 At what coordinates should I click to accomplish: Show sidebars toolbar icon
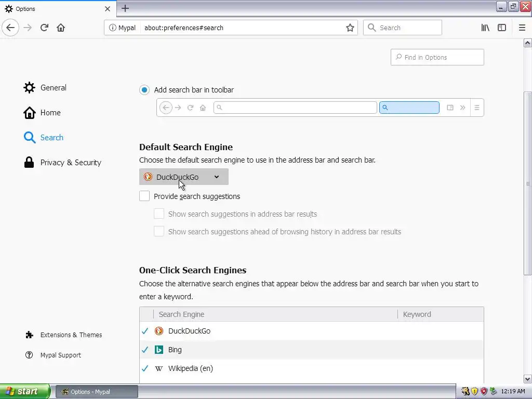point(502,28)
